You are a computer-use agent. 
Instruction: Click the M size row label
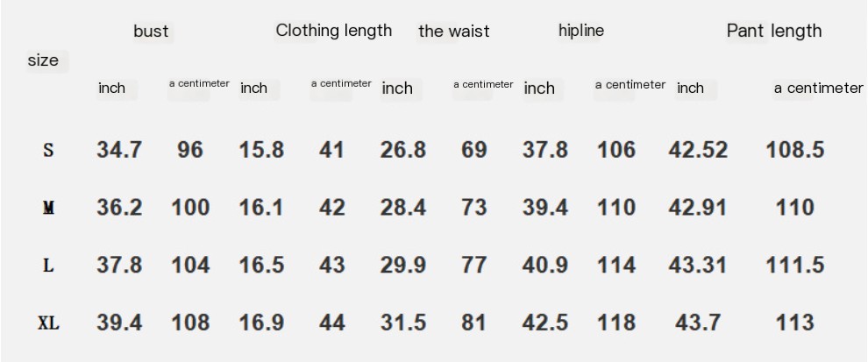[x=49, y=208]
